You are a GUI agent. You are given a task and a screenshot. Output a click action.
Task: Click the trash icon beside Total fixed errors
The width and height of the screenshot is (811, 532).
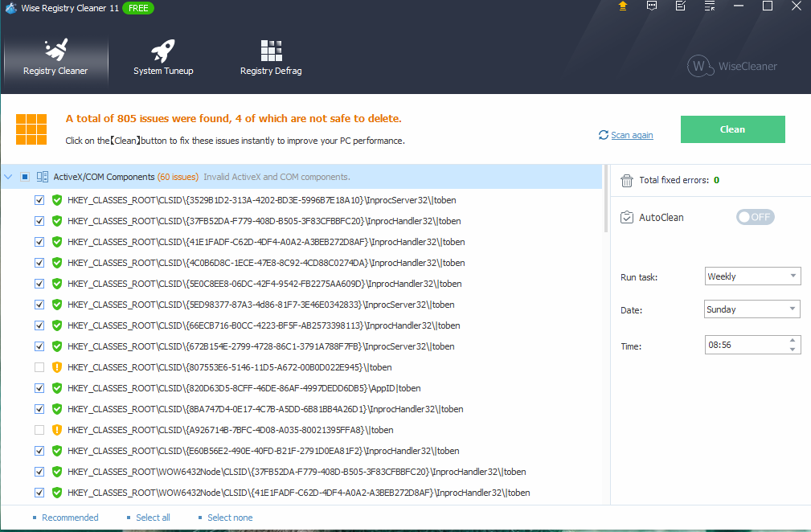[x=627, y=181]
